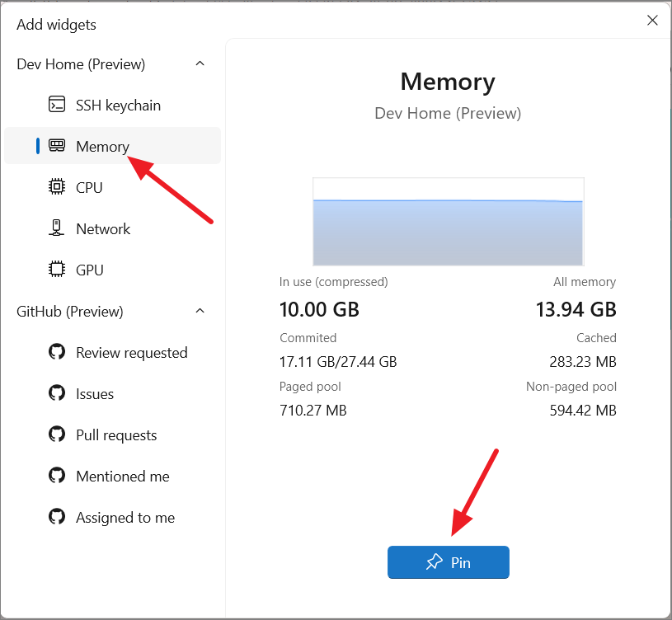Click the Dev Home (Preview) subtitle under Memory
Image resolution: width=672 pixels, height=620 pixels.
[448, 114]
